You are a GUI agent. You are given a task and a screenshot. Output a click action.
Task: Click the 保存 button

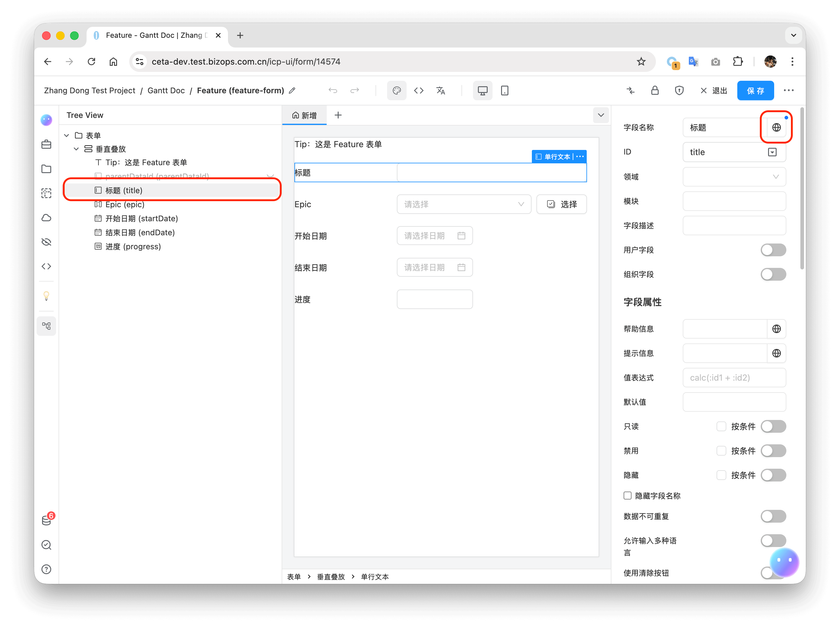point(755,90)
